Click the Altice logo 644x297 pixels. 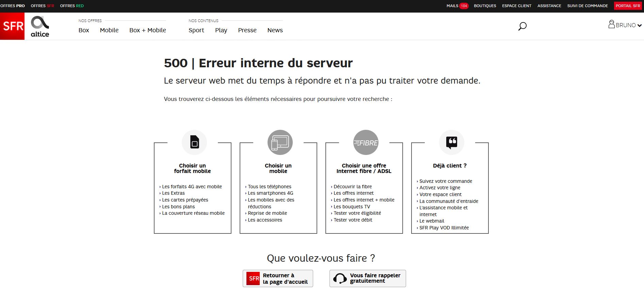pos(40,27)
